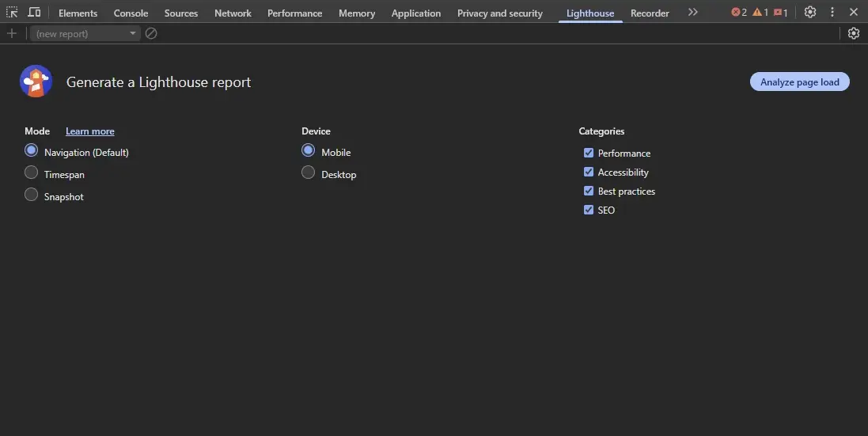Click the red error count indicator
This screenshot has width=868, height=436.
(x=739, y=13)
